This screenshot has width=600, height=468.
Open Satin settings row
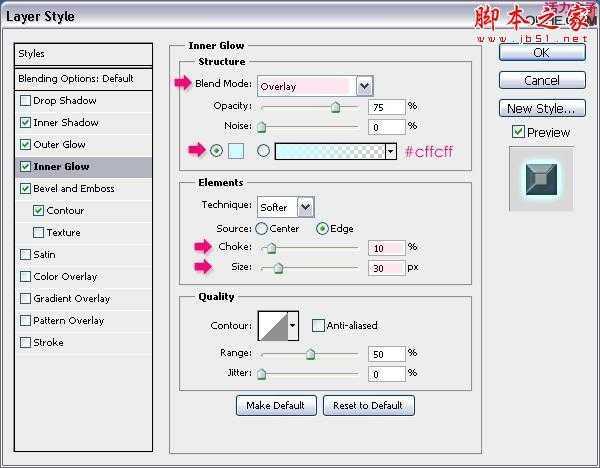83,254
